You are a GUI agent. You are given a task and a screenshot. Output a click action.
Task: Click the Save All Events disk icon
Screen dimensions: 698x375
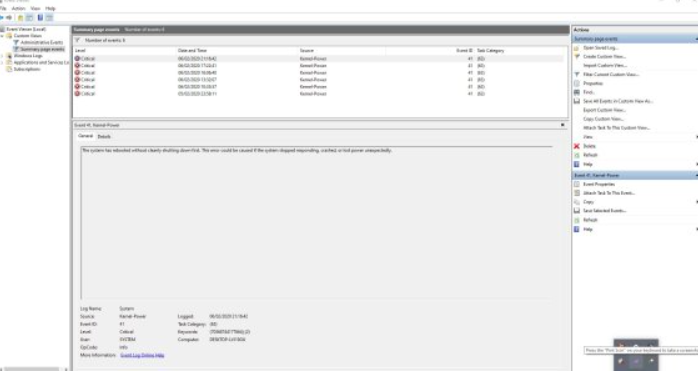[577, 101]
